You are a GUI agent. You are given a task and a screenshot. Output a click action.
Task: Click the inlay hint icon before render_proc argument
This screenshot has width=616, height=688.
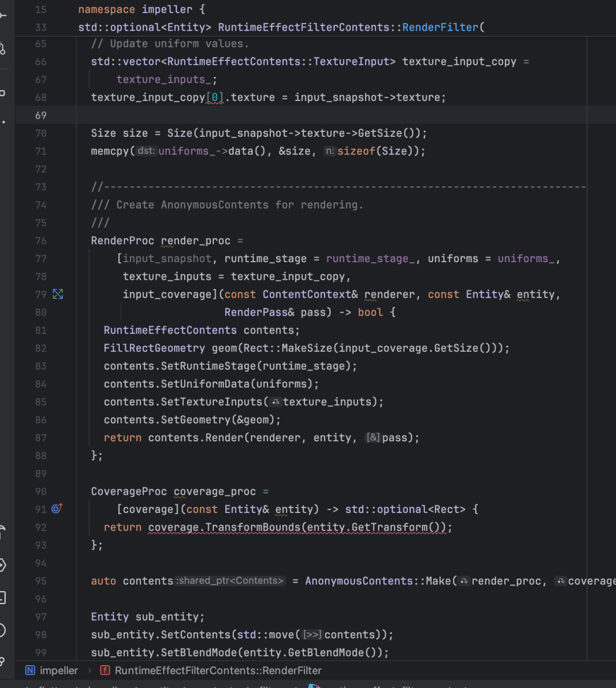point(464,581)
